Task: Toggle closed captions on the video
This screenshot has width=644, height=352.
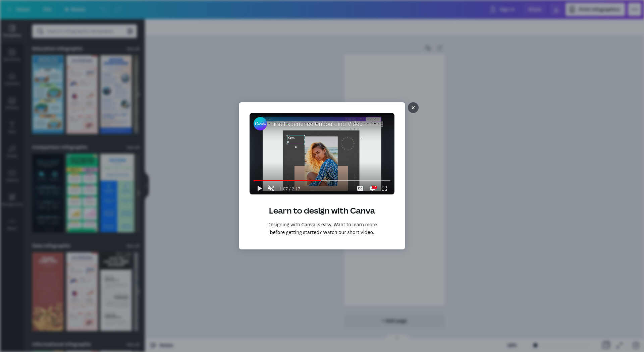Action: pyautogui.click(x=360, y=188)
